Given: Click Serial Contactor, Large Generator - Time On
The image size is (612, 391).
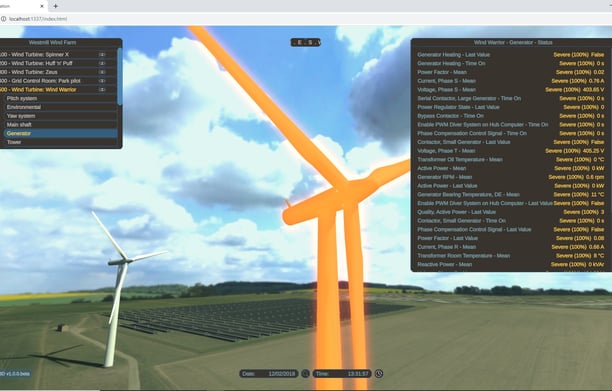Looking at the screenshot, I should point(511,98).
